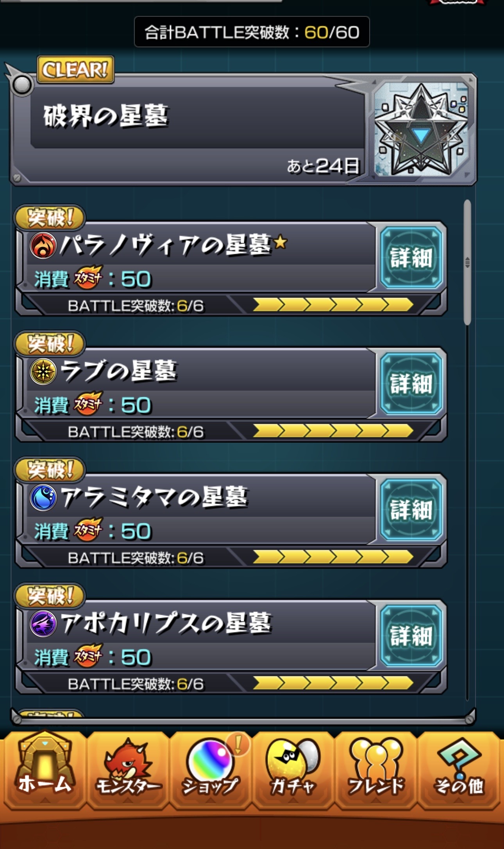
Task: Click the quest list scrollbar handle
Action: click(467, 262)
